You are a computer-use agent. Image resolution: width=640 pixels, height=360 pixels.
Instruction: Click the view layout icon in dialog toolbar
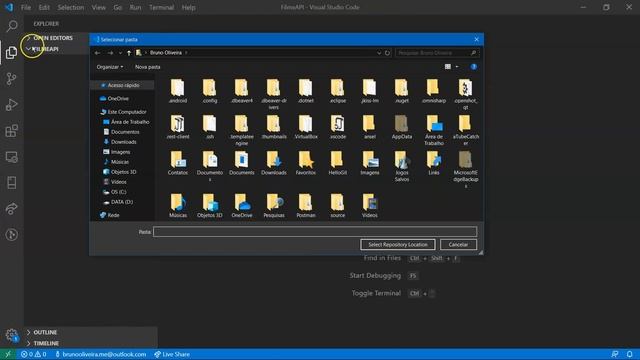tap(448, 67)
